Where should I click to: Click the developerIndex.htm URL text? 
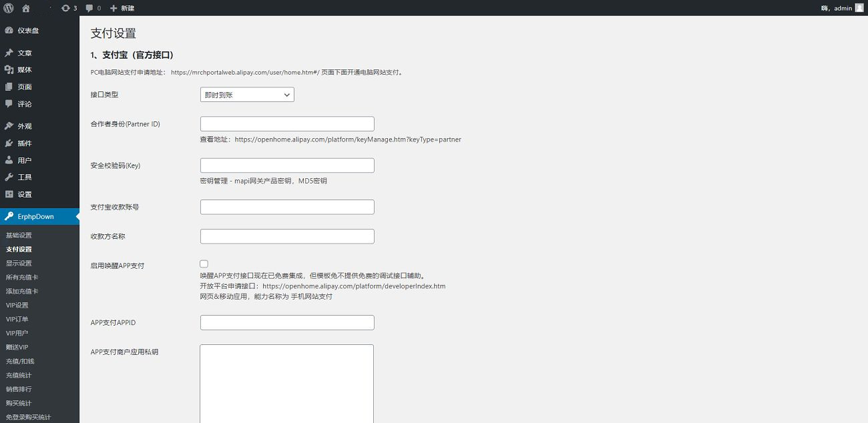354,286
